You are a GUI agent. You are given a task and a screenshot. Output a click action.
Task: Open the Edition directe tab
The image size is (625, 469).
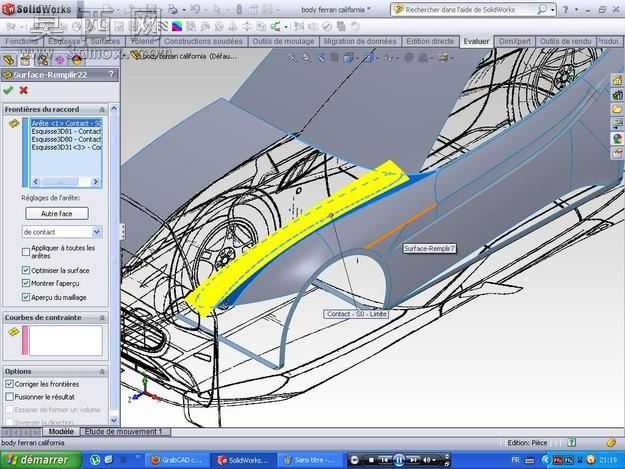(x=430, y=41)
